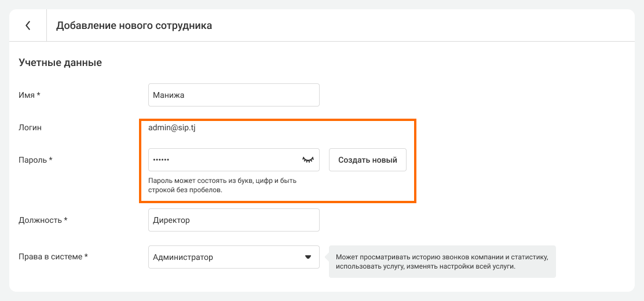644x301 pixels.
Task: Open the Администратор role combo box
Action: click(x=226, y=257)
